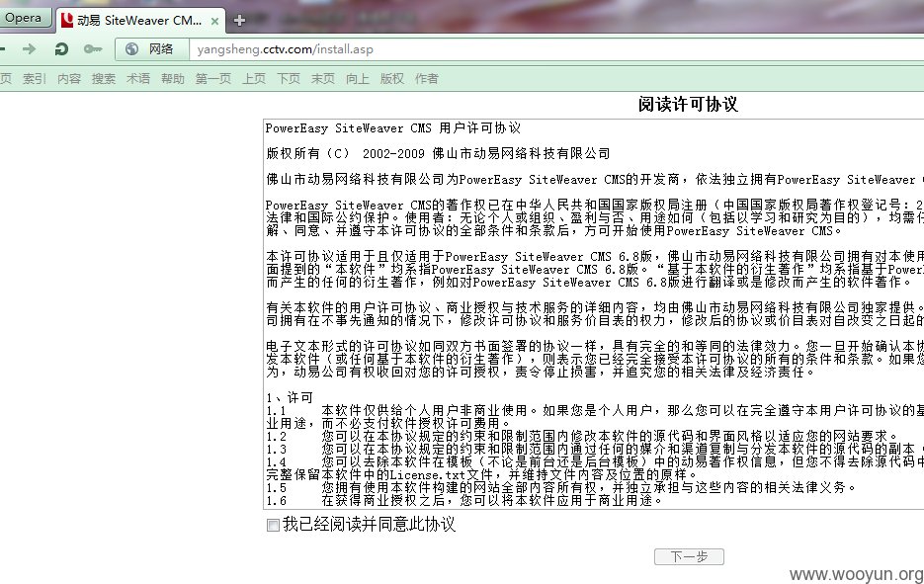This screenshot has height=584, width=924.
Task: Click 向上 in navigation bar
Action: [x=358, y=78]
